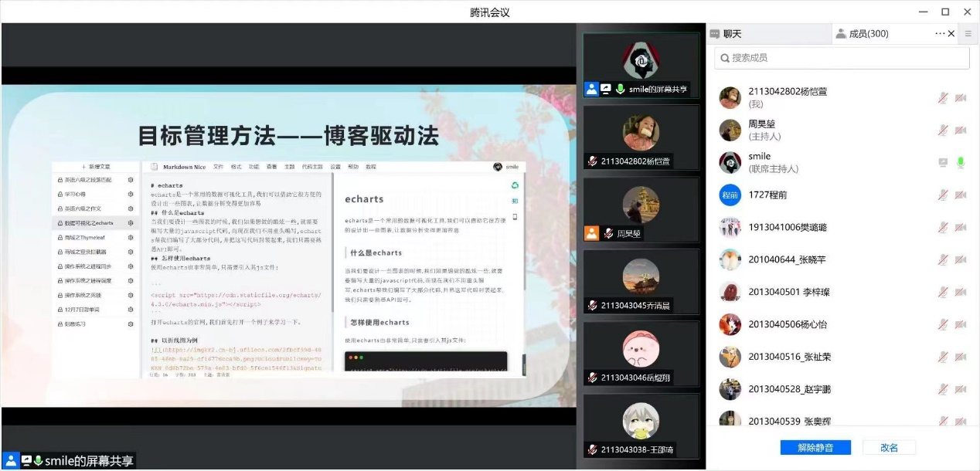Image resolution: width=980 pixels, height=471 pixels.
Task: Click the gear icon beside 学习心得 in shared article list
Action: 131,195
